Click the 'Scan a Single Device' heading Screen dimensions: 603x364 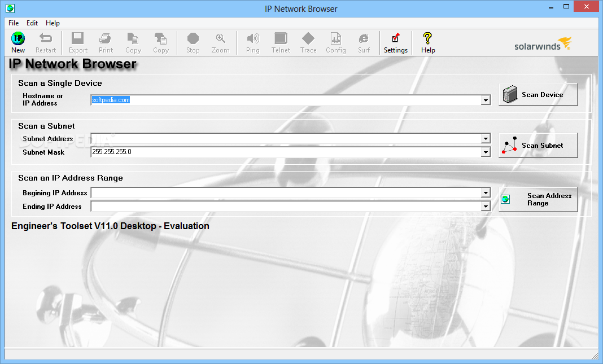point(60,83)
